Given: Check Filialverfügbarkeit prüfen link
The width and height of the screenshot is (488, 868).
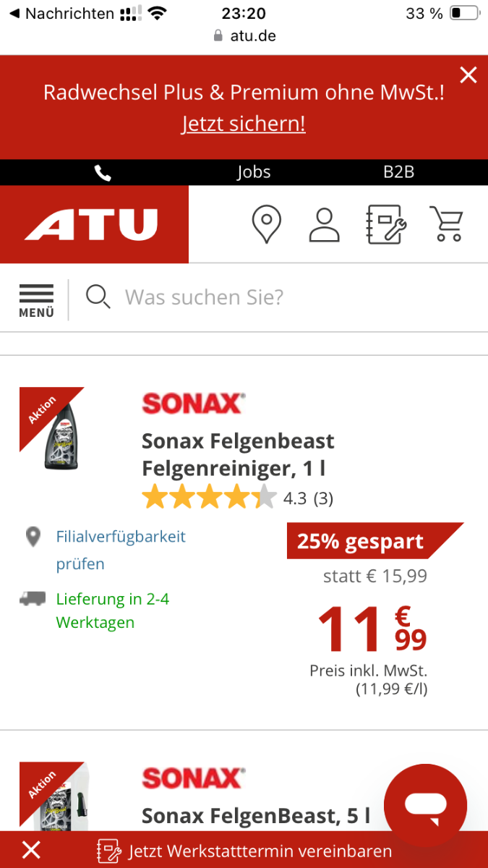Looking at the screenshot, I should (121, 550).
